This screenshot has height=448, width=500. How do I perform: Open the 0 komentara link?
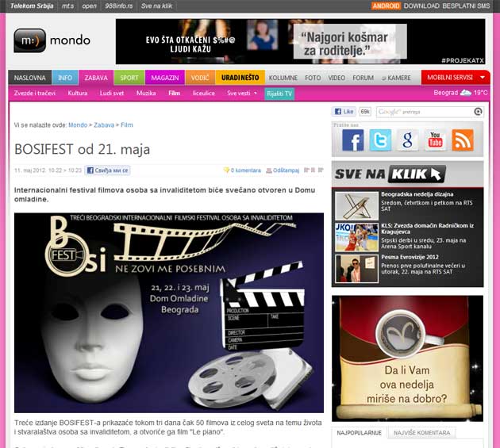click(243, 170)
